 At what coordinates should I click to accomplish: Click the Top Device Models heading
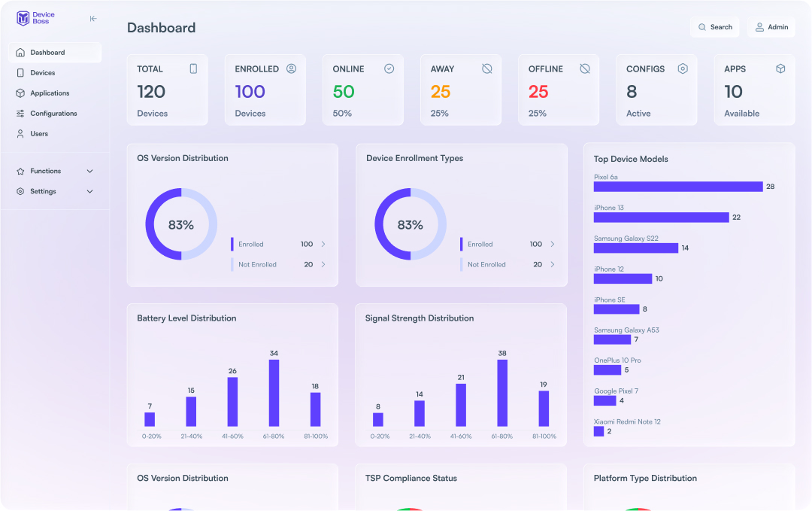coord(631,159)
